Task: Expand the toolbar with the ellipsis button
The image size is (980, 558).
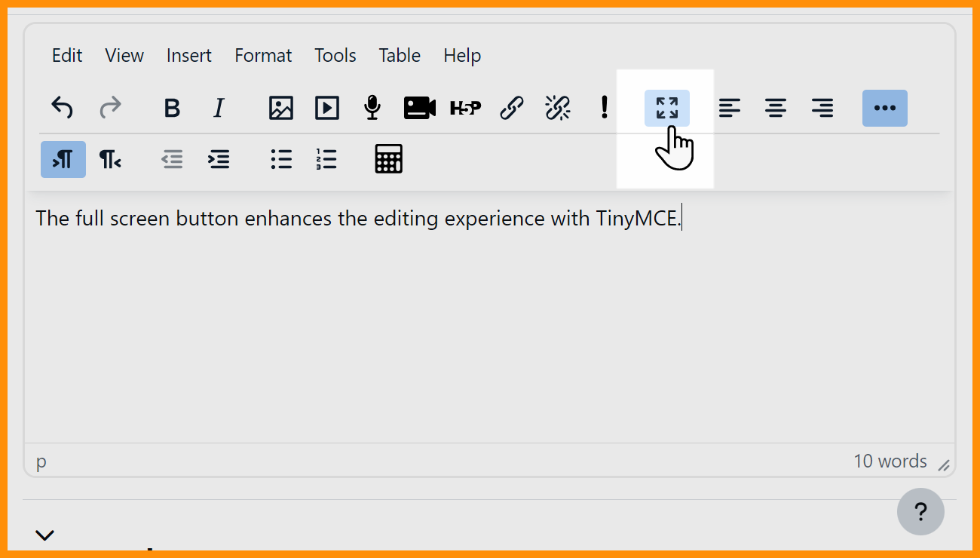Action: pyautogui.click(x=885, y=108)
